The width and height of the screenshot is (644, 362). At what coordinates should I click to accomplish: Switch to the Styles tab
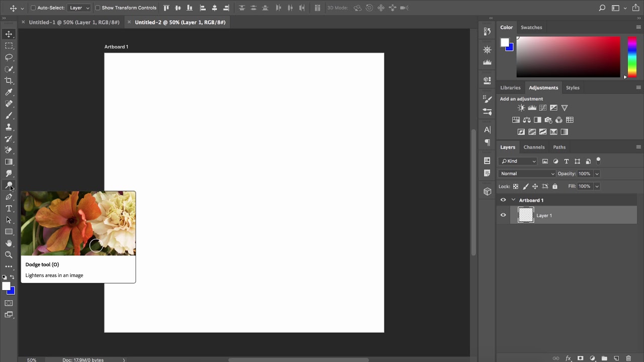point(573,87)
